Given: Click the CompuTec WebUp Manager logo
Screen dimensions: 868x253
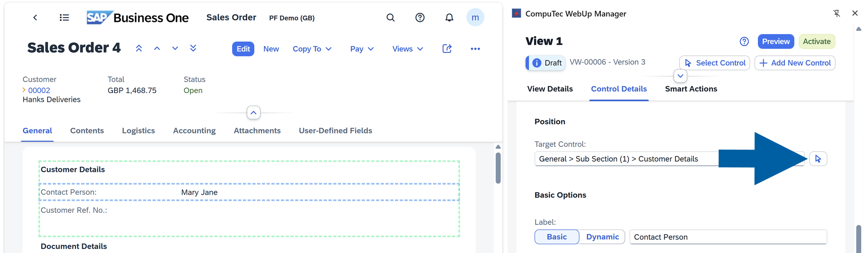Looking at the screenshot, I should [x=516, y=14].
